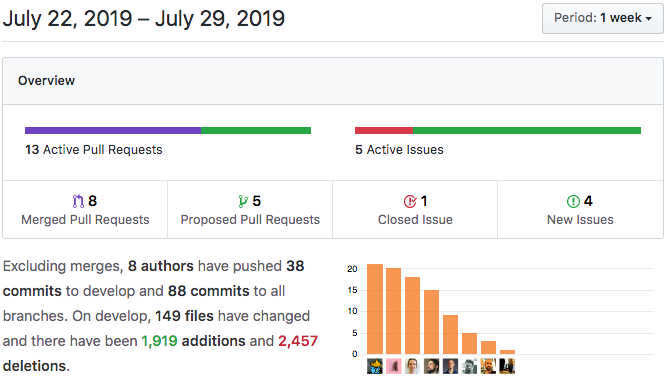
Task: Click red closed segment of issues bar
Action: click(384, 131)
